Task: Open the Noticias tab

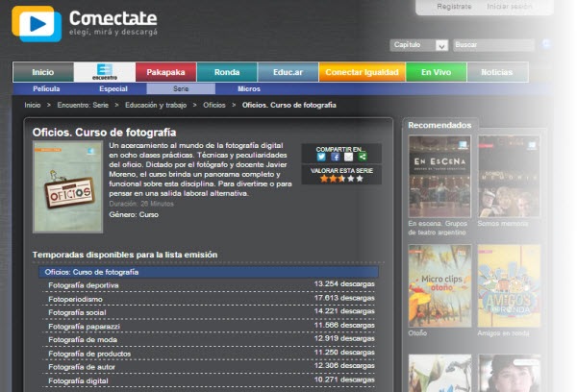Action: click(x=497, y=72)
